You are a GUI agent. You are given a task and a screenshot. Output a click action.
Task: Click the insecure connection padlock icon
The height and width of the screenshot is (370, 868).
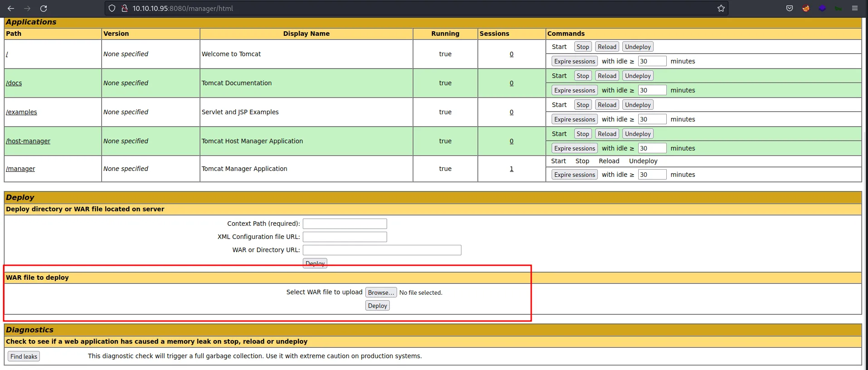(124, 8)
